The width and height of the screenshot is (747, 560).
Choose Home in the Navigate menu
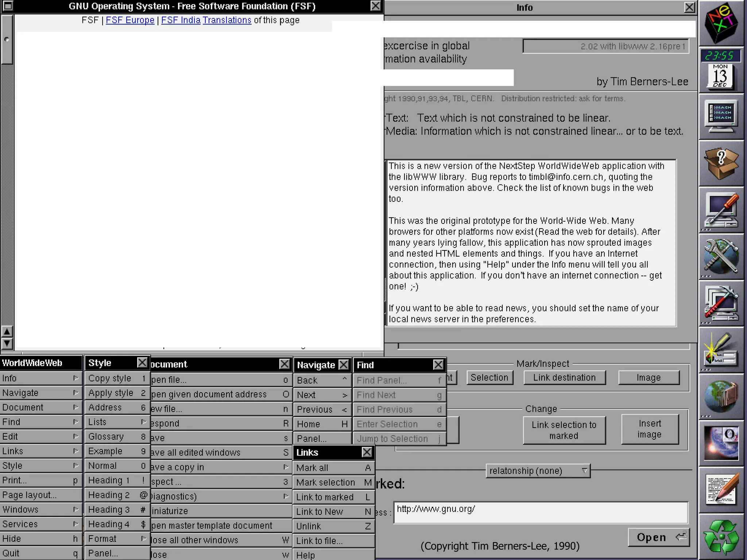pos(322,424)
